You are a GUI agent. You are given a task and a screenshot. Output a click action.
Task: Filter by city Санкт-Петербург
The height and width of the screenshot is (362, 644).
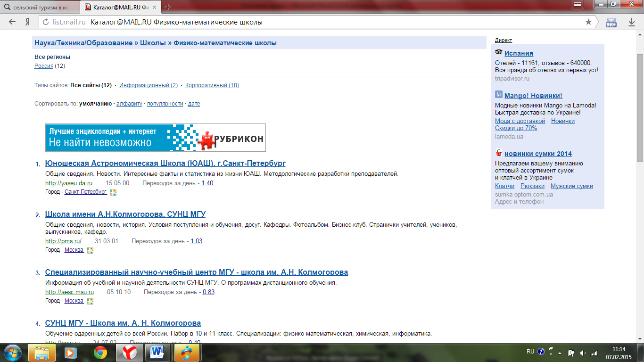85,192
